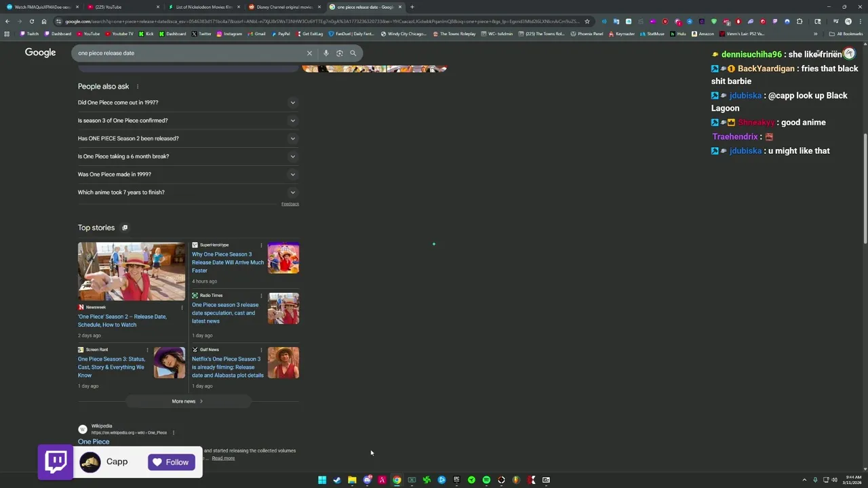Image resolution: width=868 pixels, height=488 pixels.
Task: Open Newsweek 'One Piece' Season 2 article
Action: [122, 321]
